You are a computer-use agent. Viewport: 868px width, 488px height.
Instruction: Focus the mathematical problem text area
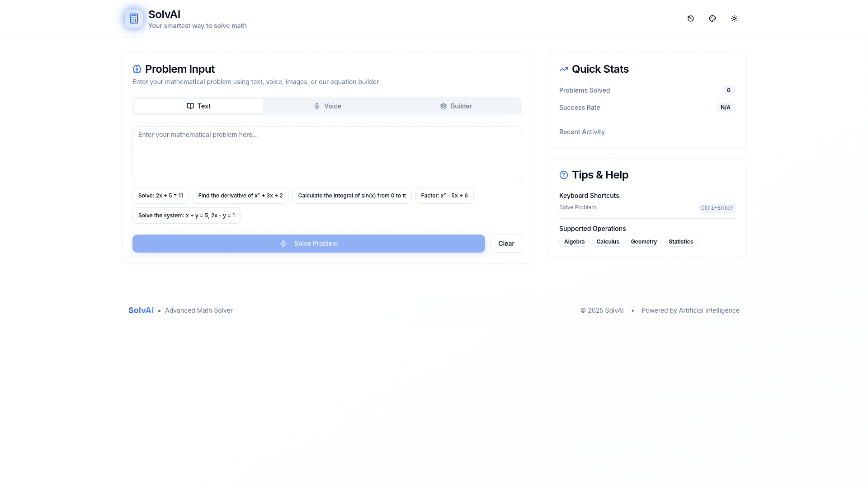(x=327, y=153)
